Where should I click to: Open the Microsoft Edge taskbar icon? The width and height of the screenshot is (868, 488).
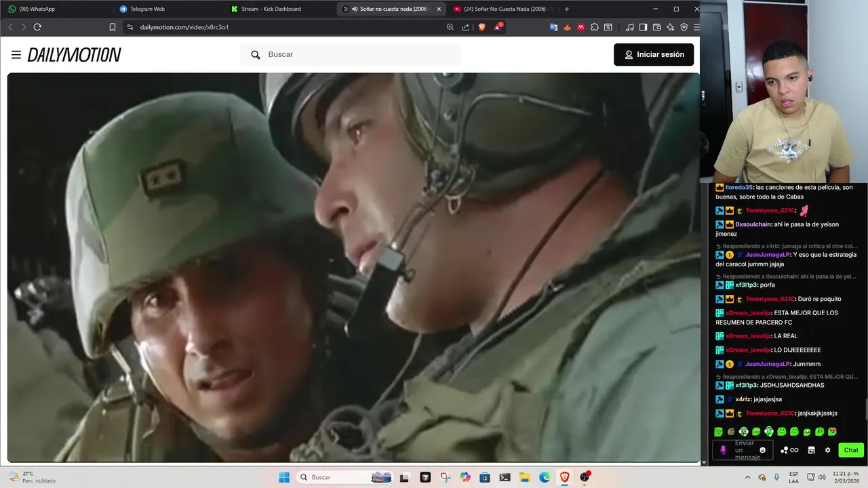point(545,477)
